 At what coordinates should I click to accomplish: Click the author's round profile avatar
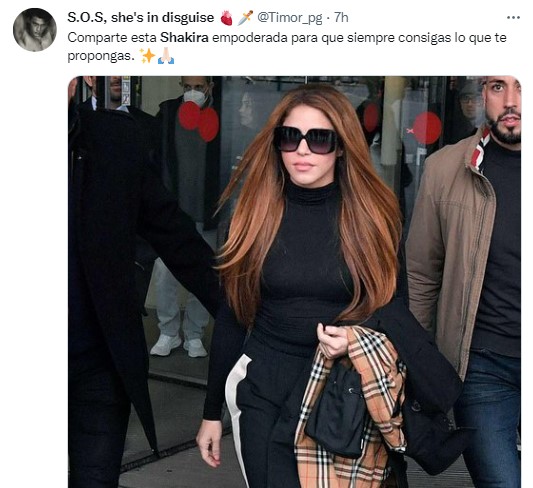click(35, 30)
